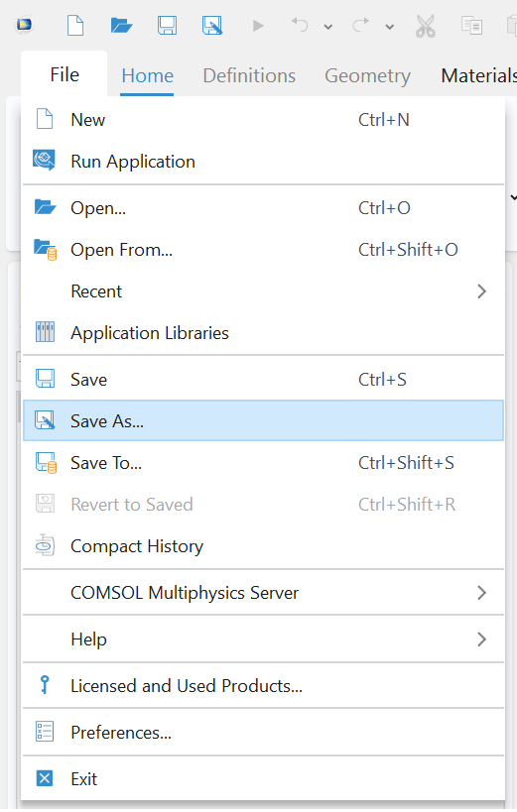
Task: Switch to the Definitions ribbon tab
Action: coord(249,75)
